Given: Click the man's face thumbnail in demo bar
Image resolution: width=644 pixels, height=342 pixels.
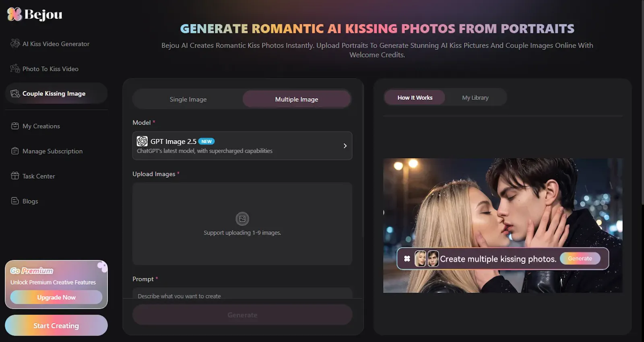Looking at the screenshot, I should pyautogui.click(x=433, y=258).
